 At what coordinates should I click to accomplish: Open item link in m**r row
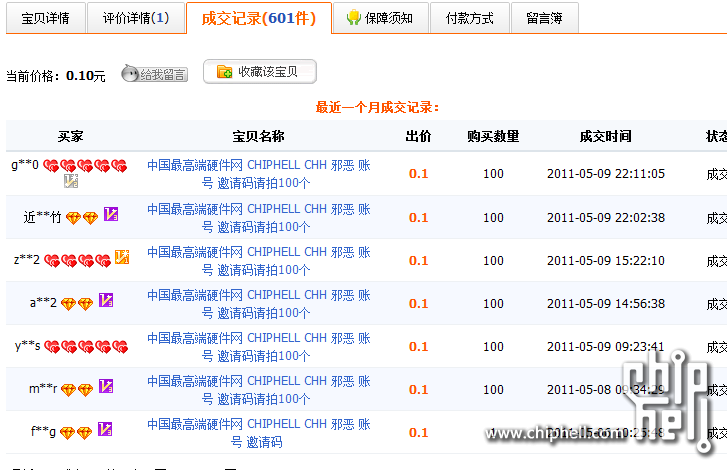pyautogui.click(x=259, y=390)
